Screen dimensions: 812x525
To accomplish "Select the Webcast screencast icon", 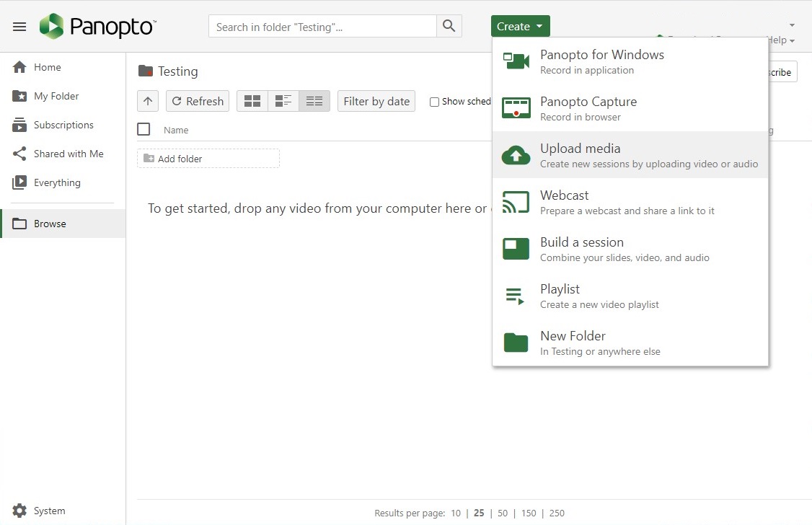I will (x=516, y=201).
